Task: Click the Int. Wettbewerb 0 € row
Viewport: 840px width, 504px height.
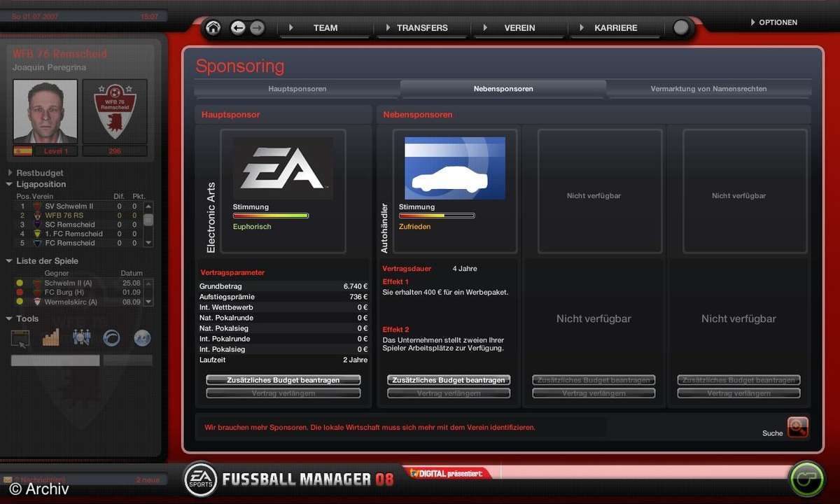Action: click(283, 307)
